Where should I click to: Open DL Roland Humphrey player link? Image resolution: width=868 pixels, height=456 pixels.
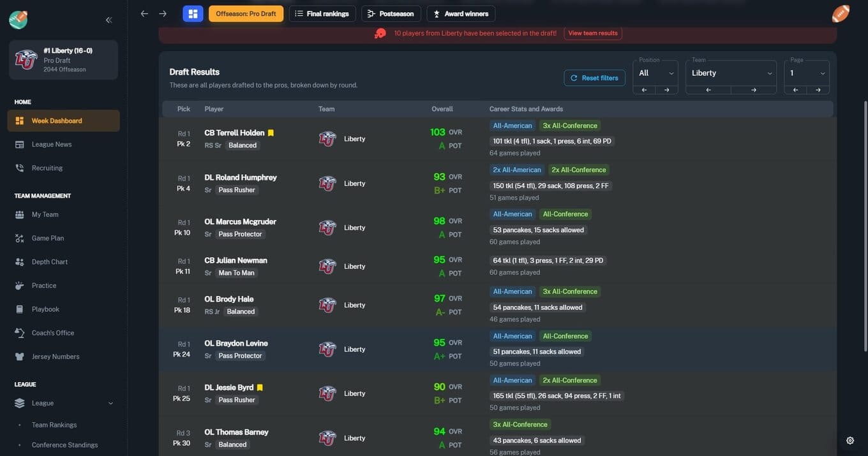coord(241,177)
